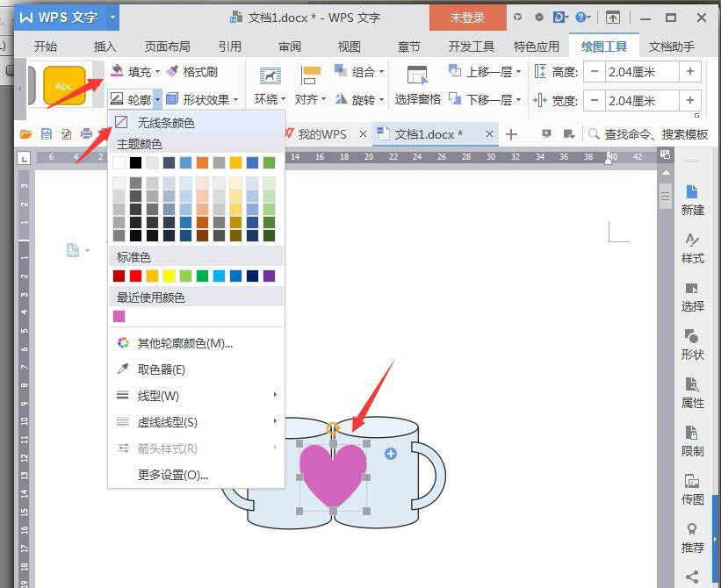Open the 组合 group dropdown
721x588 pixels.
(359, 72)
